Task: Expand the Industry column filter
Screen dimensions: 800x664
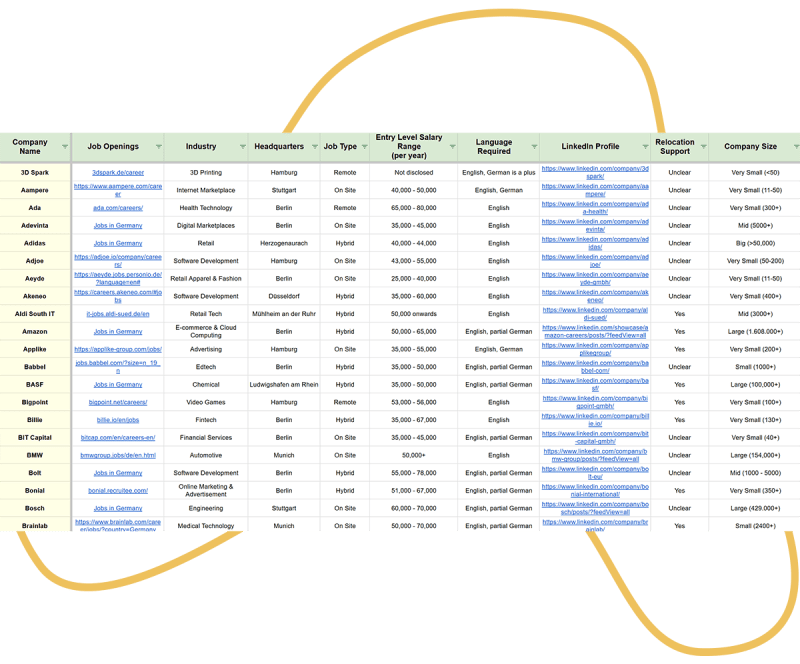Action: tap(242, 147)
